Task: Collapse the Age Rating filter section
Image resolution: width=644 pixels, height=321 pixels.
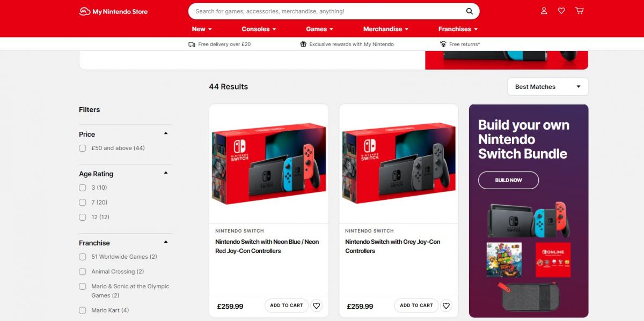Action: tap(166, 173)
